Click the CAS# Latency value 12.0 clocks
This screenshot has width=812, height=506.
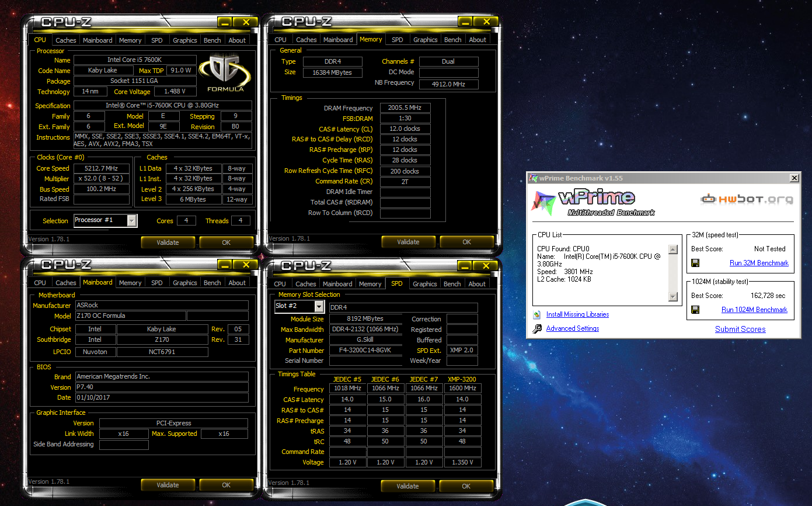[406, 129]
